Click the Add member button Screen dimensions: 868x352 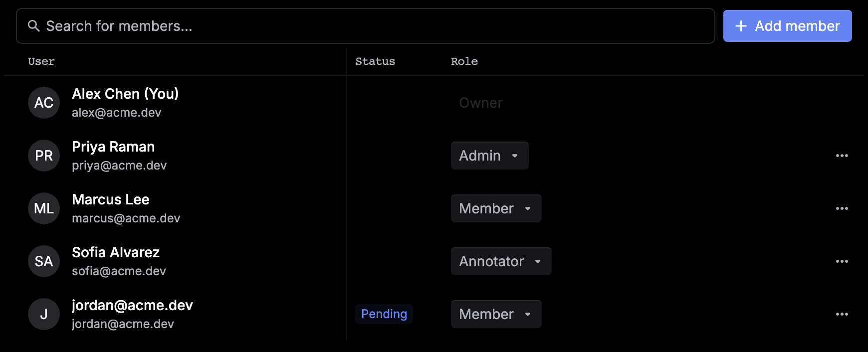click(787, 26)
